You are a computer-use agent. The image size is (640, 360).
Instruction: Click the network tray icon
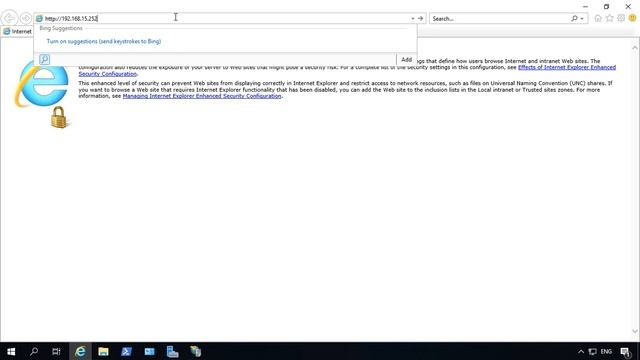[592, 351]
